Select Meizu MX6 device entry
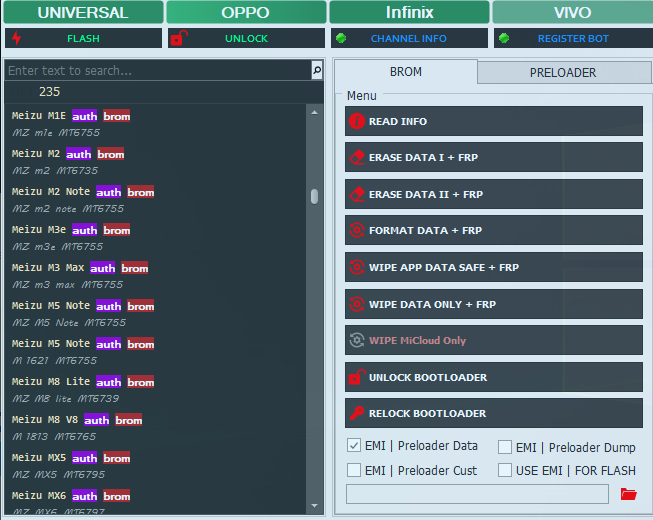 [x=156, y=502]
